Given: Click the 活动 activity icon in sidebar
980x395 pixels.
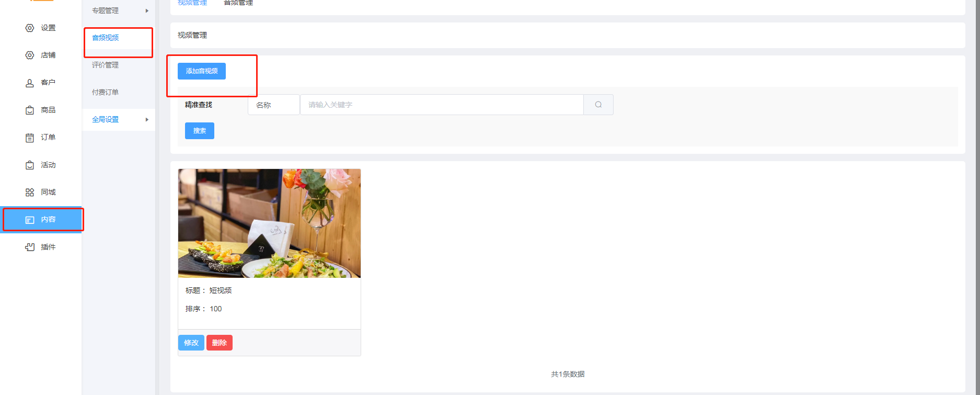Looking at the screenshot, I should point(30,165).
